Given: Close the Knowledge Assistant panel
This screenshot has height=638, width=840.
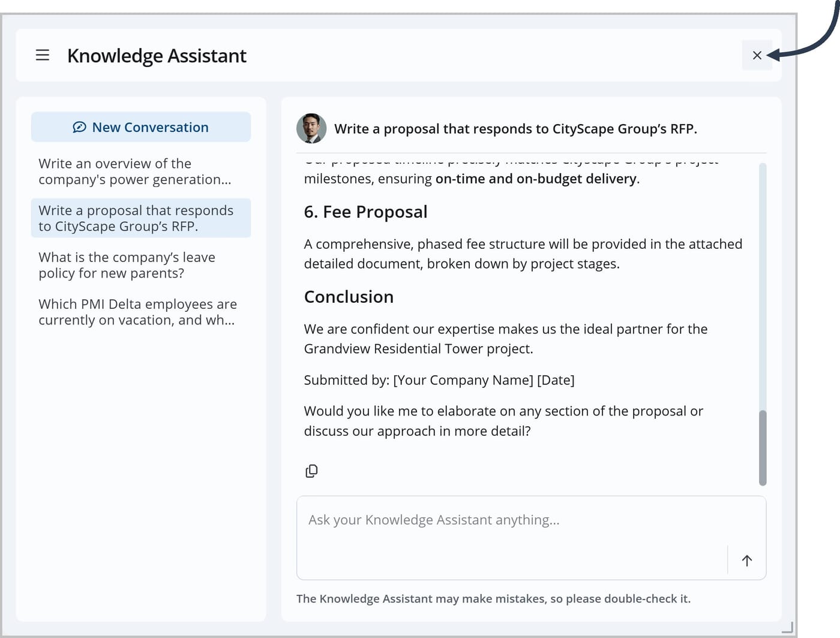Looking at the screenshot, I should point(757,55).
